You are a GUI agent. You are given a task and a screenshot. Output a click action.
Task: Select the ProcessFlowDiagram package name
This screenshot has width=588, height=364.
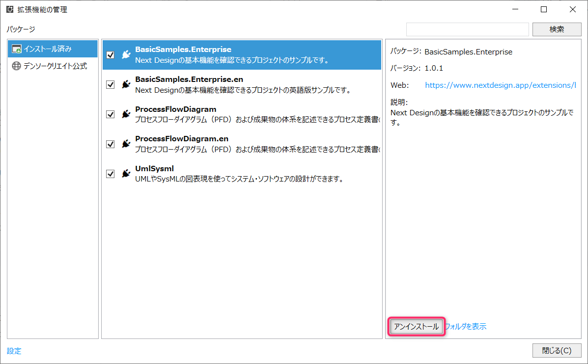[x=175, y=109]
